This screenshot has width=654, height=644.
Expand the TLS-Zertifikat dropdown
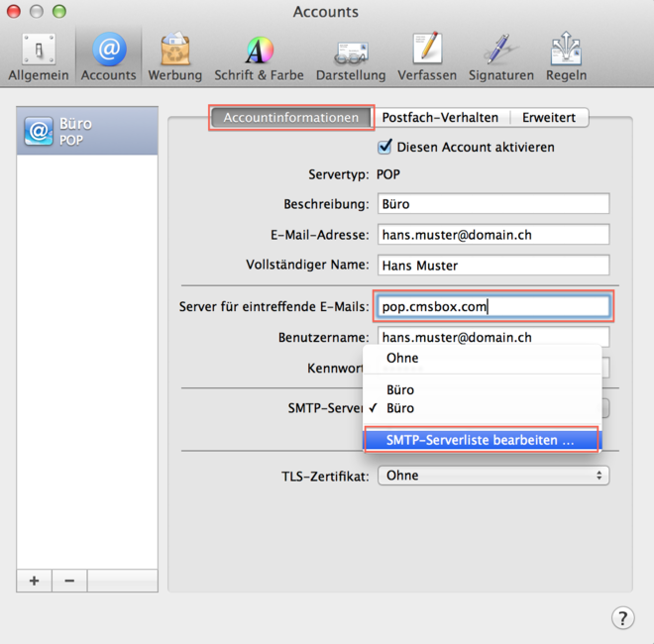click(492, 476)
